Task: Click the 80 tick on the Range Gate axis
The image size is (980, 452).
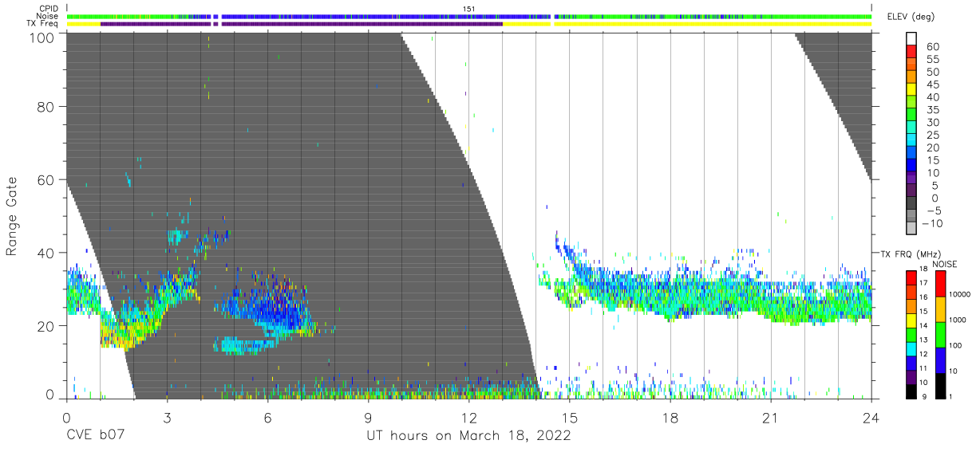Action: (x=47, y=107)
